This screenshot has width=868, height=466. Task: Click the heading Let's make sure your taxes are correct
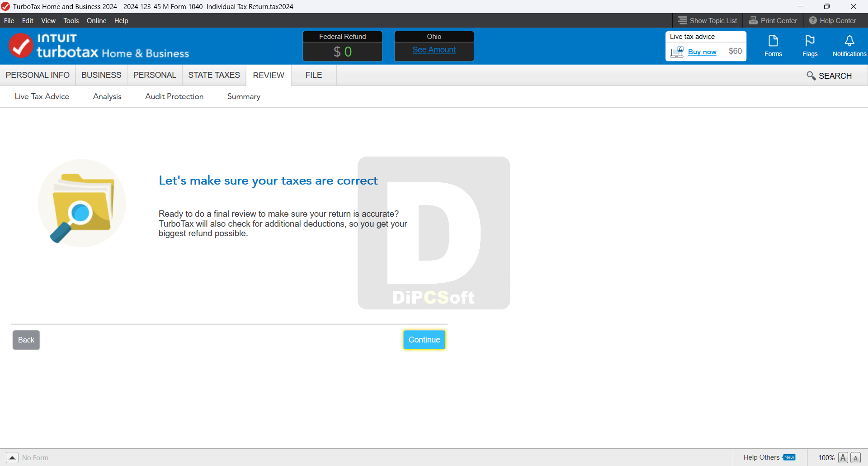point(268,181)
